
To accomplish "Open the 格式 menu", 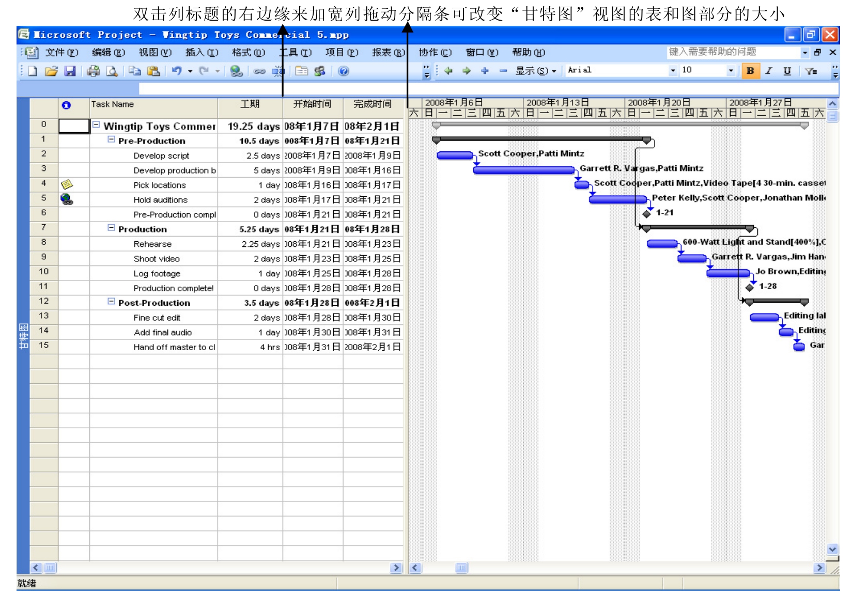I will tap(249, 52).
